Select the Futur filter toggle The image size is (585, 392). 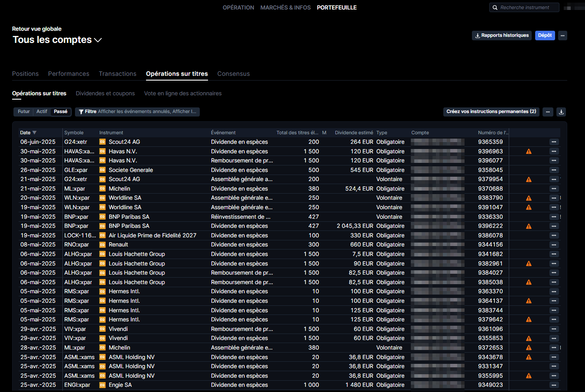tap(24, 112)
